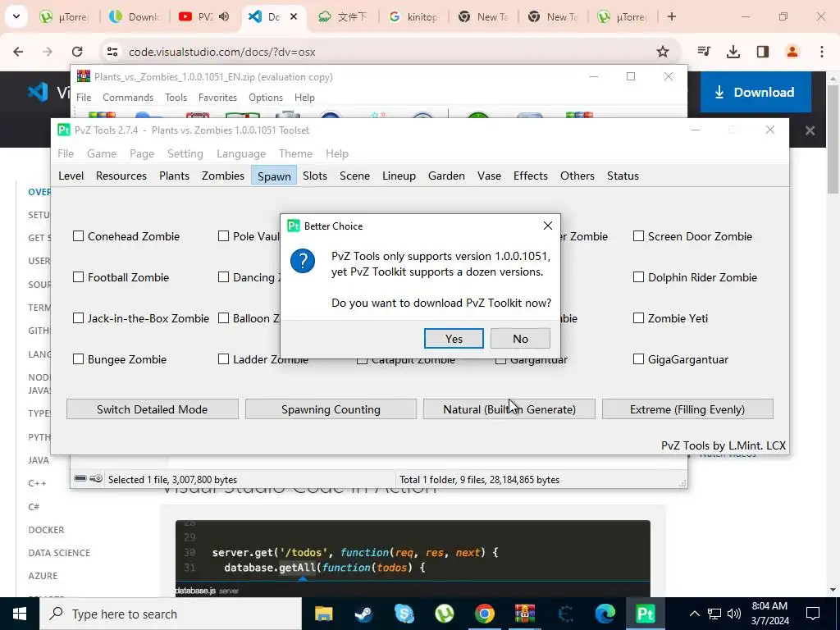
Task: Switch to the YouTube PVZ tab
Action: [204, 16]
